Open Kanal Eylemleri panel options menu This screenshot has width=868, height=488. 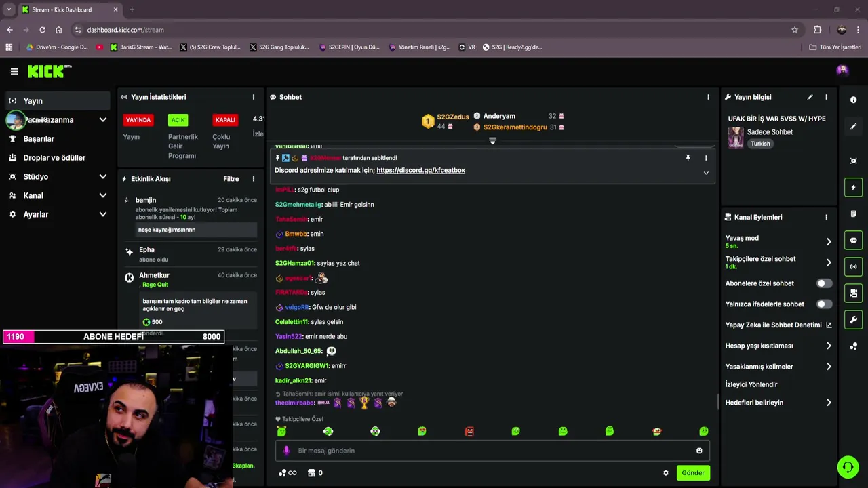[826, 218]
